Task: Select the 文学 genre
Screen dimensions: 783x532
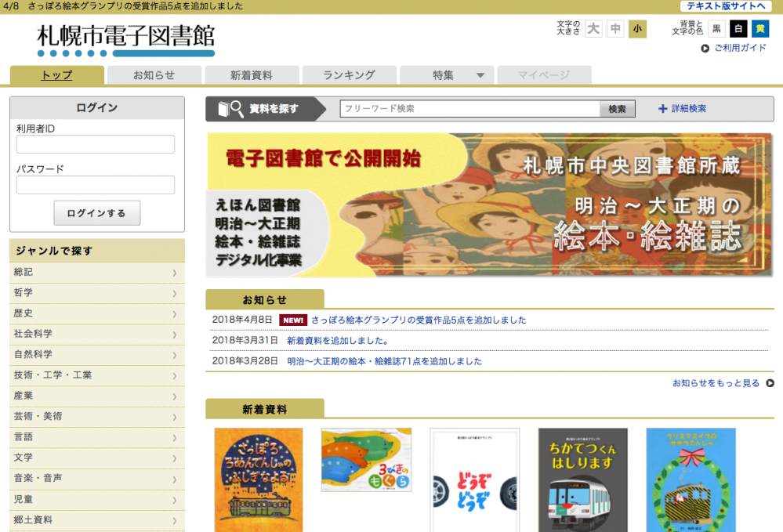Action: [x=97, y=458]
